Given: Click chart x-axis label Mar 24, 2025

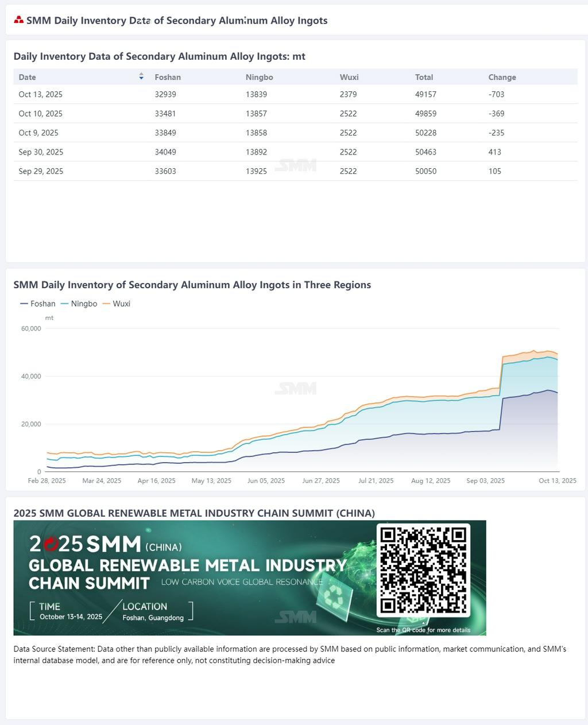Looking at the screenshot, I should pyautogui.click(x=102, y=480).
